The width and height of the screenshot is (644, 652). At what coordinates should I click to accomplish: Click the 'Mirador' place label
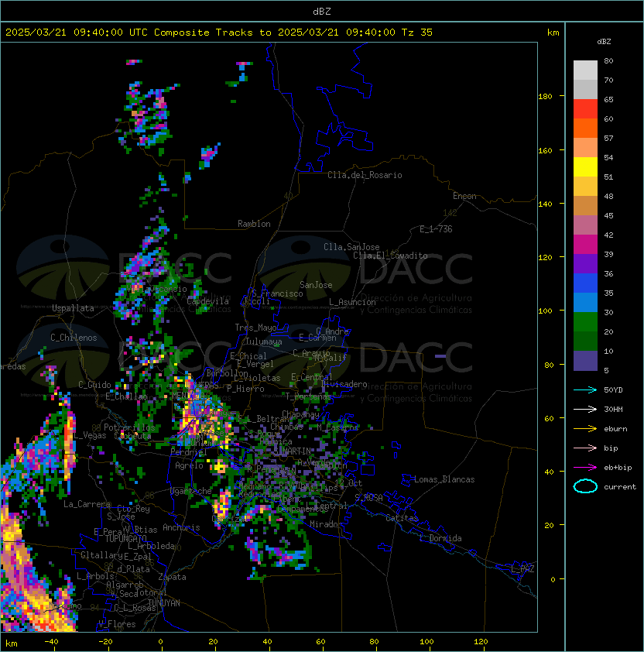click(x=327, y=524)
